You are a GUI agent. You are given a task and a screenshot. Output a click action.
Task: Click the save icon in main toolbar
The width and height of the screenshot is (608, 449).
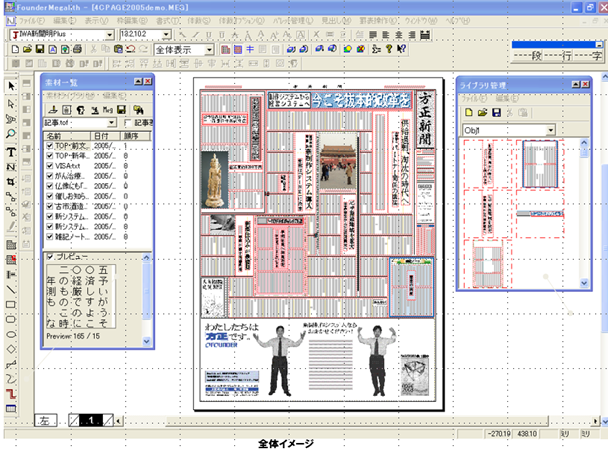(x=40, y=49)
